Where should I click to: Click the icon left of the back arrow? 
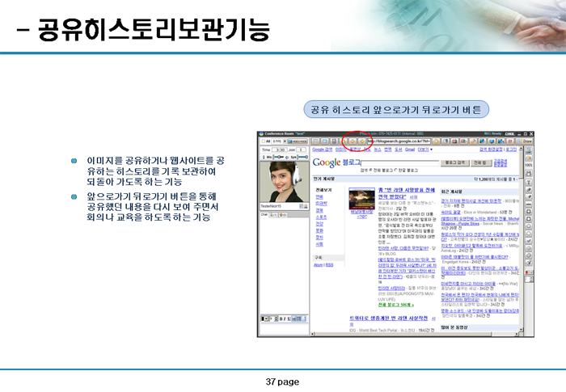344,141
